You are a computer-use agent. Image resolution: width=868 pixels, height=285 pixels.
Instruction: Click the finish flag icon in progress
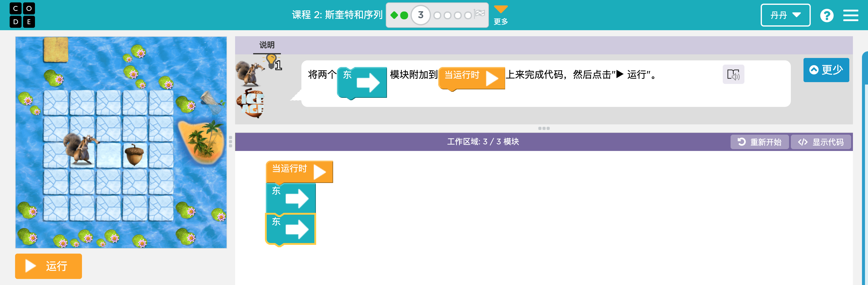(x=479, y=14)
